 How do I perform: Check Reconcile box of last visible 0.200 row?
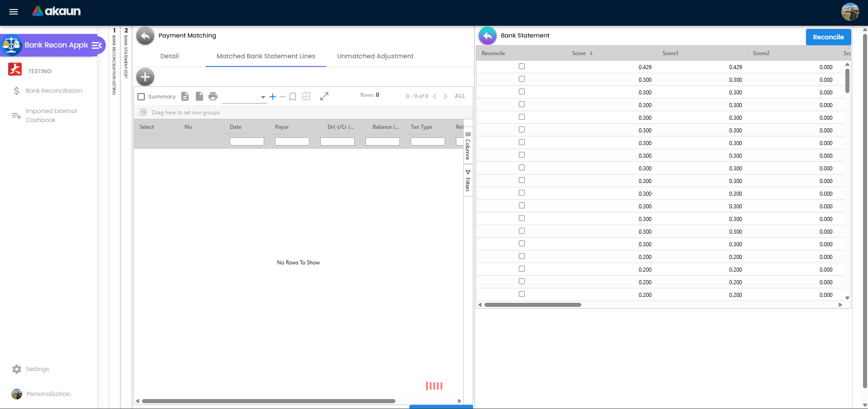pos(522,294)
